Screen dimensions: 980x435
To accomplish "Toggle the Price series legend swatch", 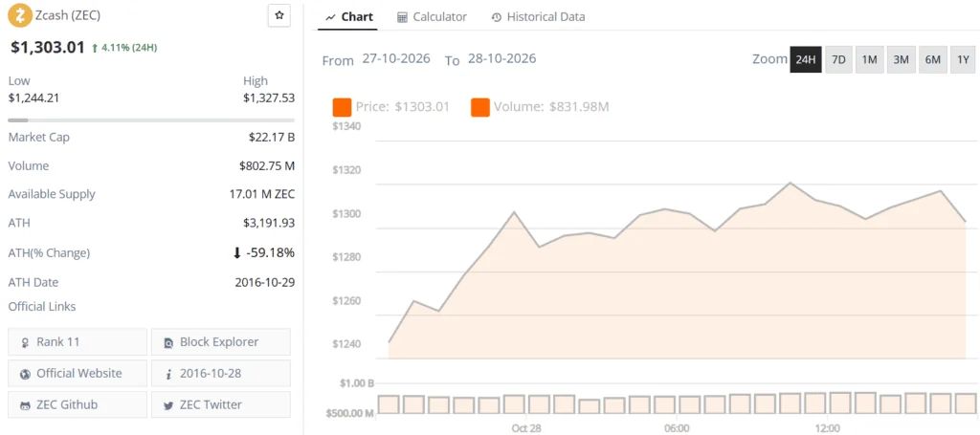I will 342,107.
